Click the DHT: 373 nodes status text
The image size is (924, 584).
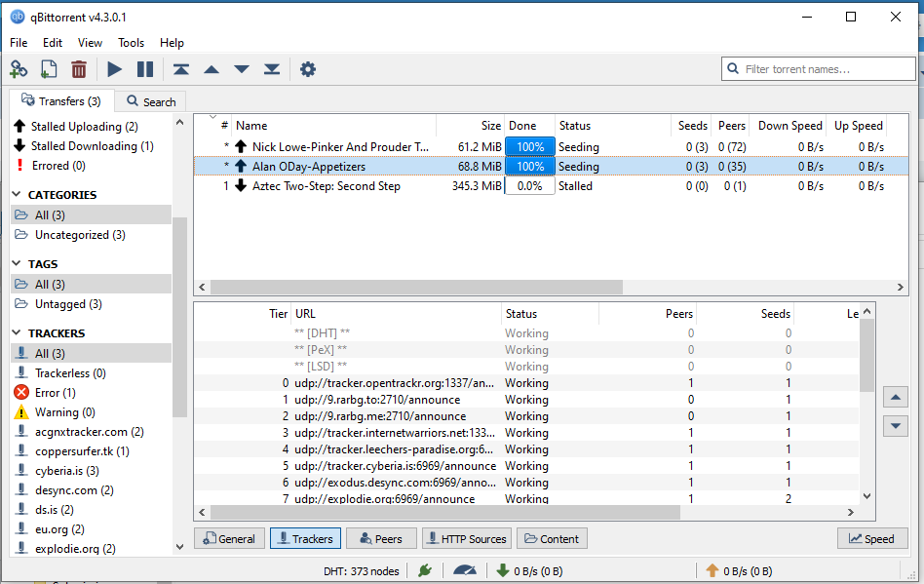tap(362, 571)
